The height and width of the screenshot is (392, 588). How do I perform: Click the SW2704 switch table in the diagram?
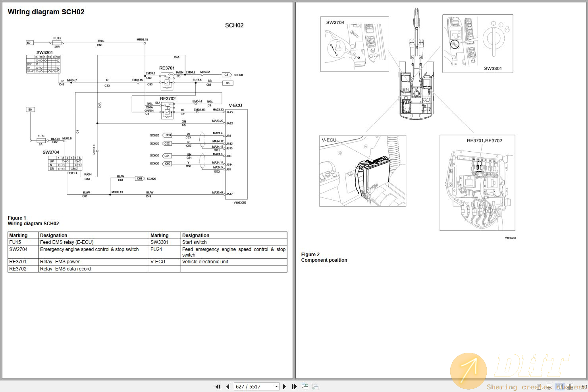65,163
